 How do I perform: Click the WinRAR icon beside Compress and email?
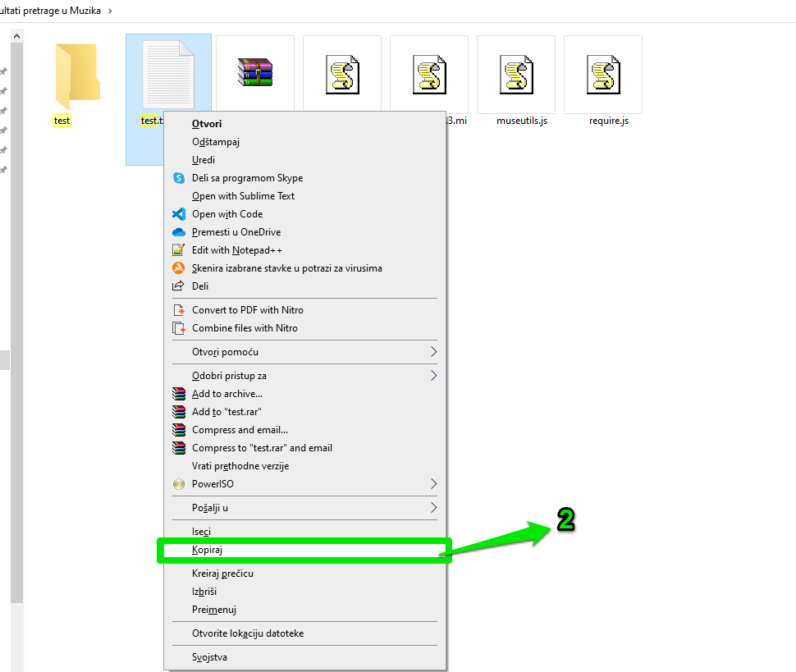pyautogui.click(x=179, y=430)
